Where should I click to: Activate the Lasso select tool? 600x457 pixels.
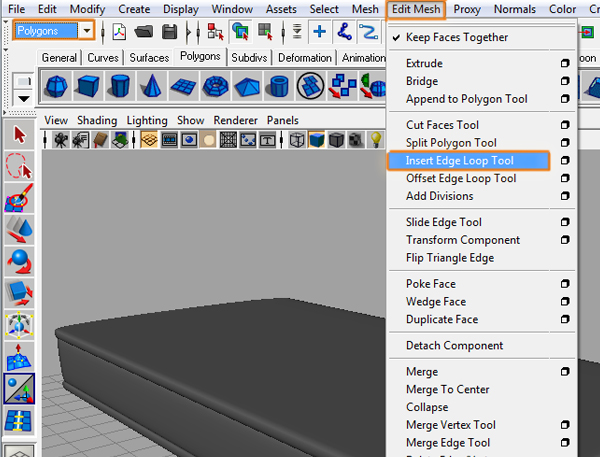click(19, 166)
